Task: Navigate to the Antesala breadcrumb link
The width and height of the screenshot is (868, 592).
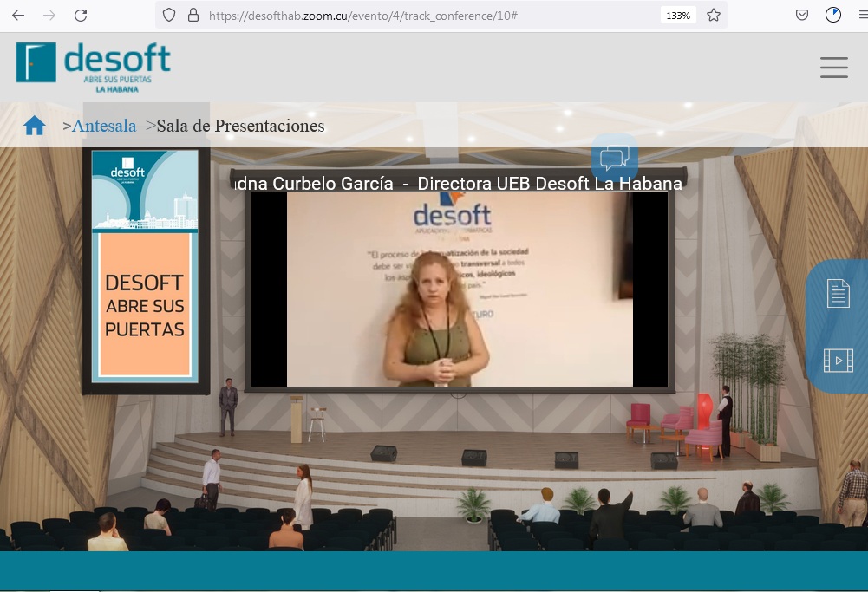Action: point(104,127)
